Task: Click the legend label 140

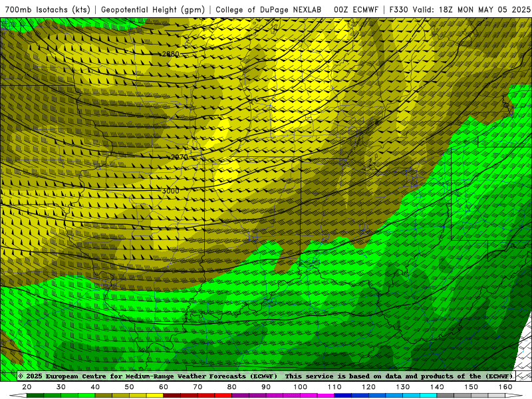Action: tap(437, 387)
